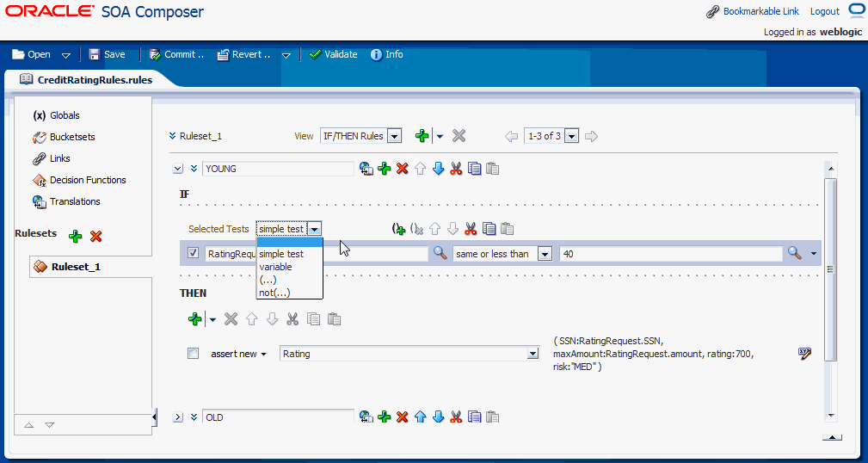Choose 'variable' from the list
The image size is (868, 463).
coord(289,267)
